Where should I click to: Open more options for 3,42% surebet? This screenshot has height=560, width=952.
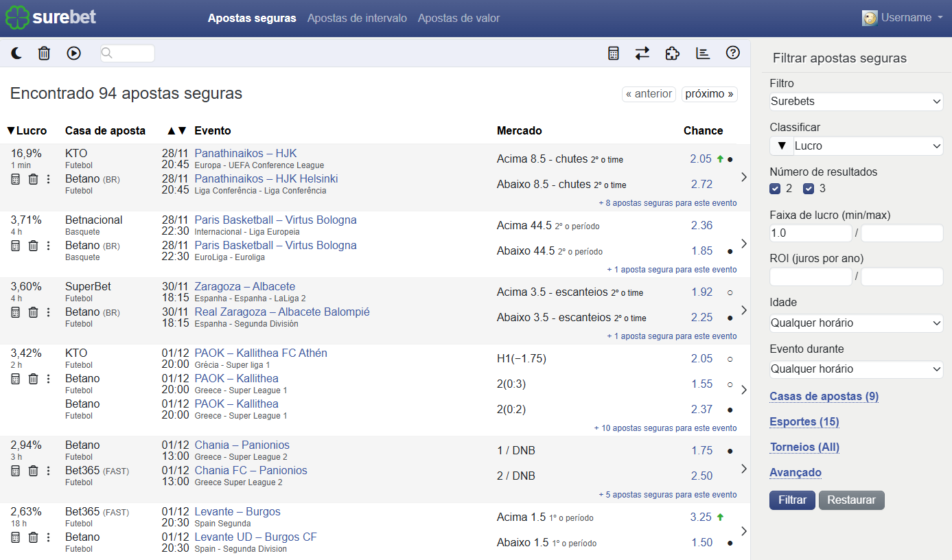point(48,379)
